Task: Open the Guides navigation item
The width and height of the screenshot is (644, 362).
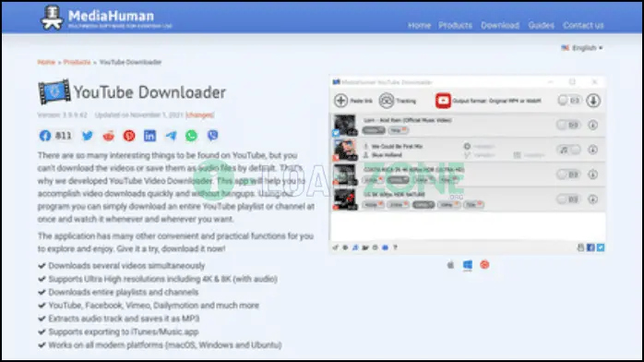Action: 541,26
